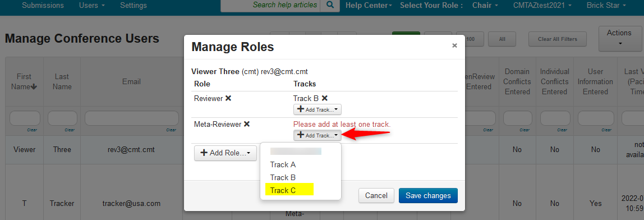644x220 pixels.
Task: Change role via the Chair dropdown
Action: coord(485,6)
